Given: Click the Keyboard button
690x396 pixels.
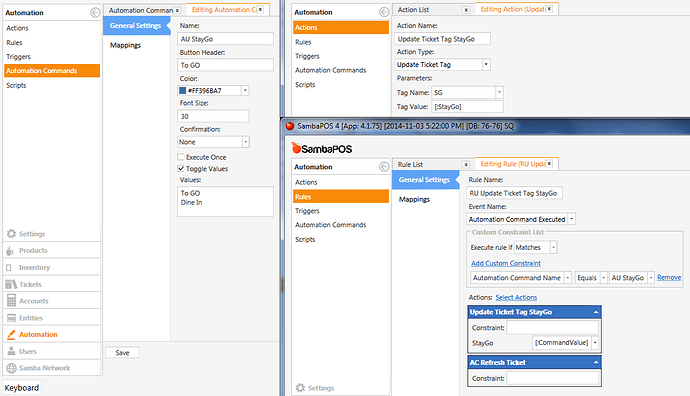Looking at the screenshot, I should (22, 388).
